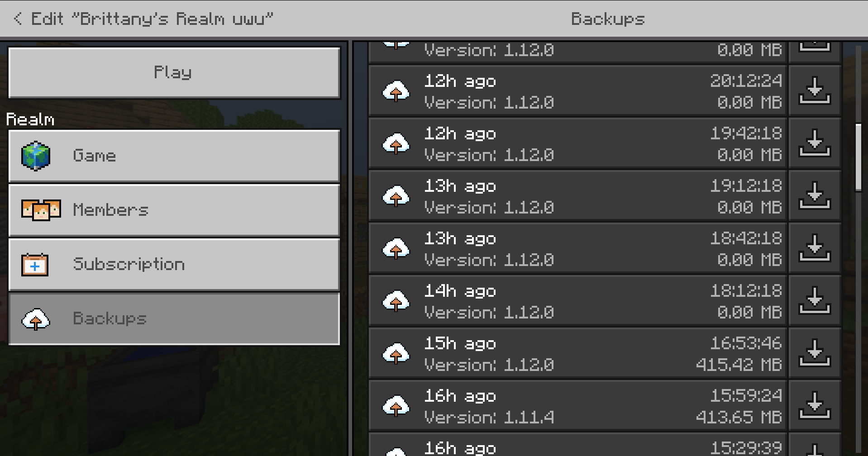868x456 pixels.
Task: Open the Game settings tab
Action: pyautogui.click(x=174, y=156)
